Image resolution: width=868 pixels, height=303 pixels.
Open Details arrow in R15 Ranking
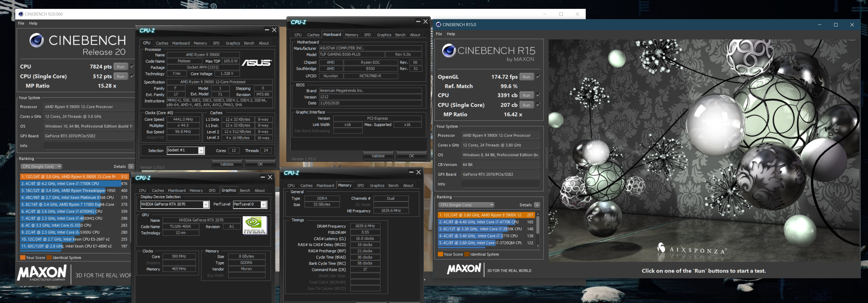[x=537, y=205]
